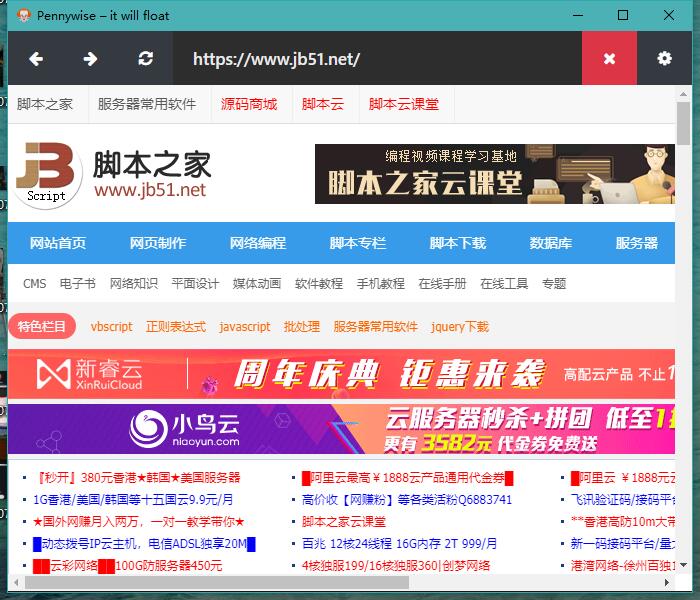The image size is (700, 600).
Task: Open the 在线工具 link
Action: coord(504,284)
